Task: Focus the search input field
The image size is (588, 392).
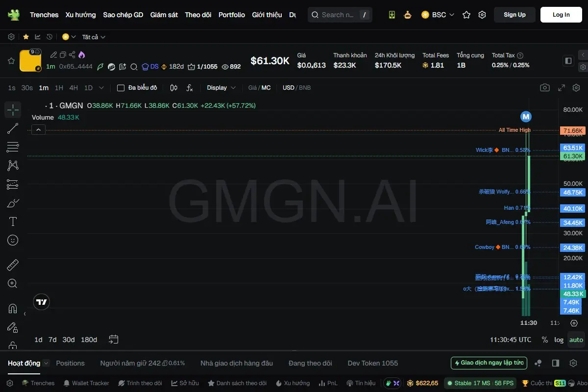Action: tap(340, 15)
